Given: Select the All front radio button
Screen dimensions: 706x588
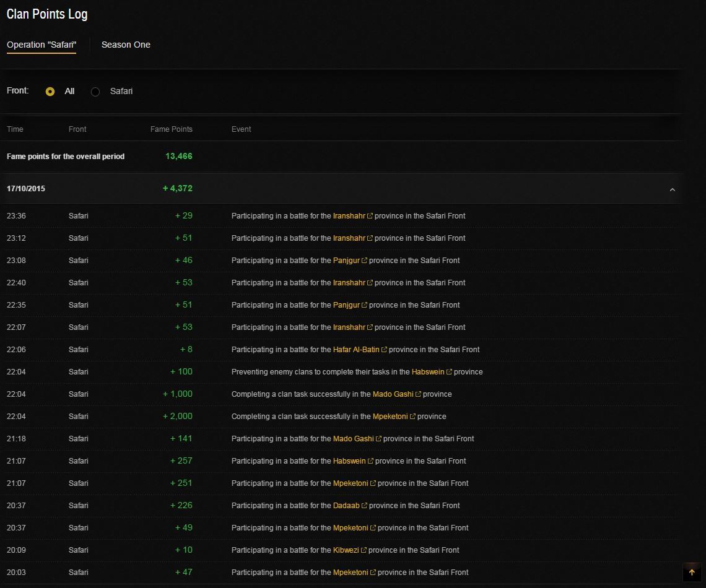Looking at the screenshot, I should tap(50, 92).
